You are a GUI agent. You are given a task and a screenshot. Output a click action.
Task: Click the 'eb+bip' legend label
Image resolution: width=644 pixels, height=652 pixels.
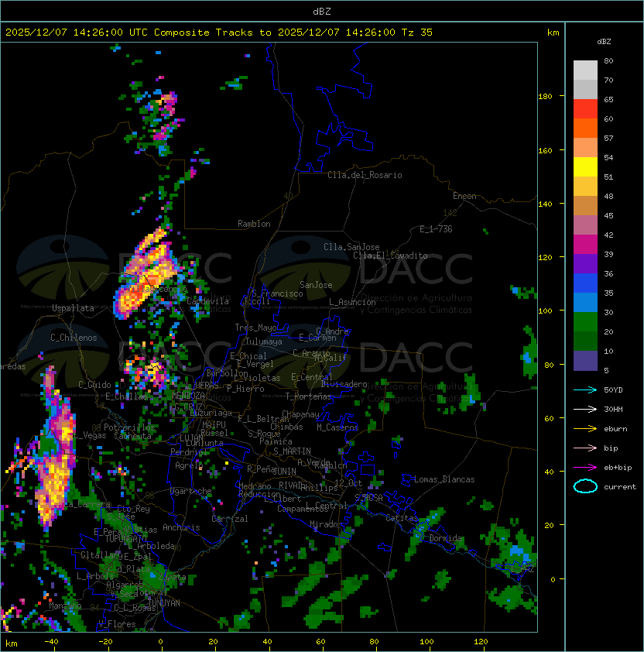click(618, 468)
